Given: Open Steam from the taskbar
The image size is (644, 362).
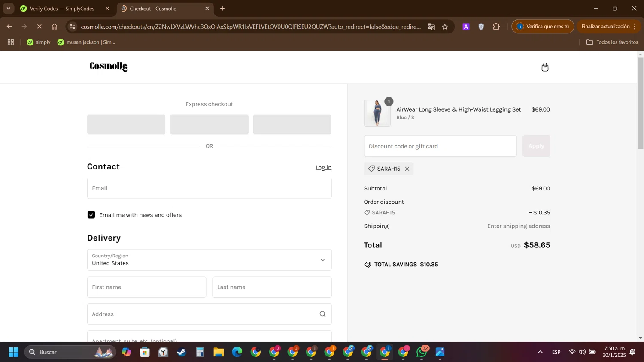Looking at the screenshot, I should (182, 352).
